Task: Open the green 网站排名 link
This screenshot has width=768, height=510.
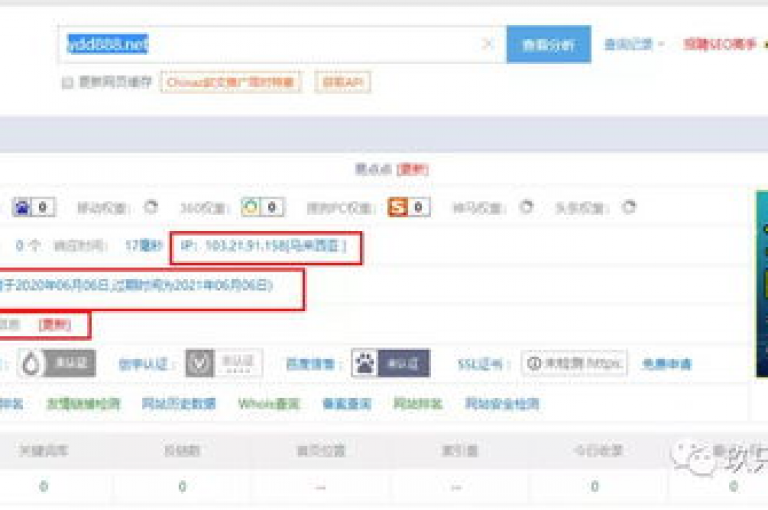Action: click(418, 404)
